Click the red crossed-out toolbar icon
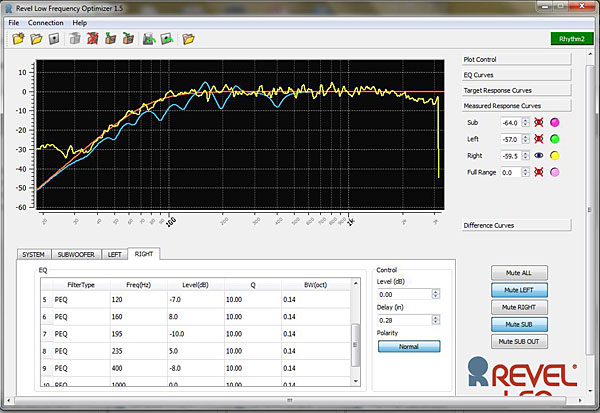 92,39
